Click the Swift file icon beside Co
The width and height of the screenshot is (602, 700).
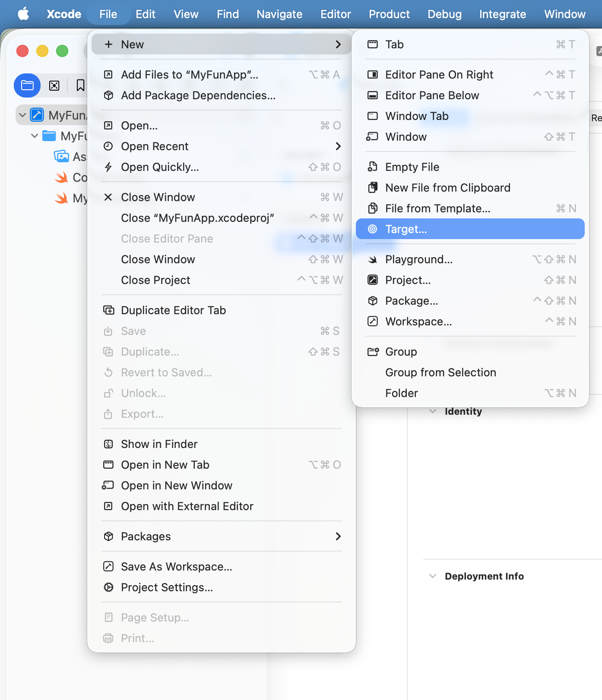61,177
